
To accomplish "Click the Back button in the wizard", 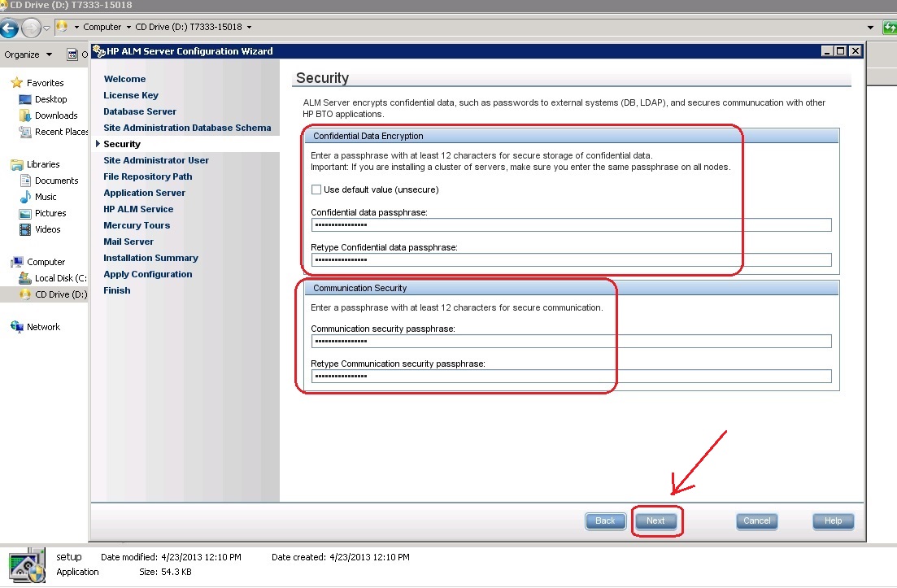I will pyautogui.click(x=605, y=520).
